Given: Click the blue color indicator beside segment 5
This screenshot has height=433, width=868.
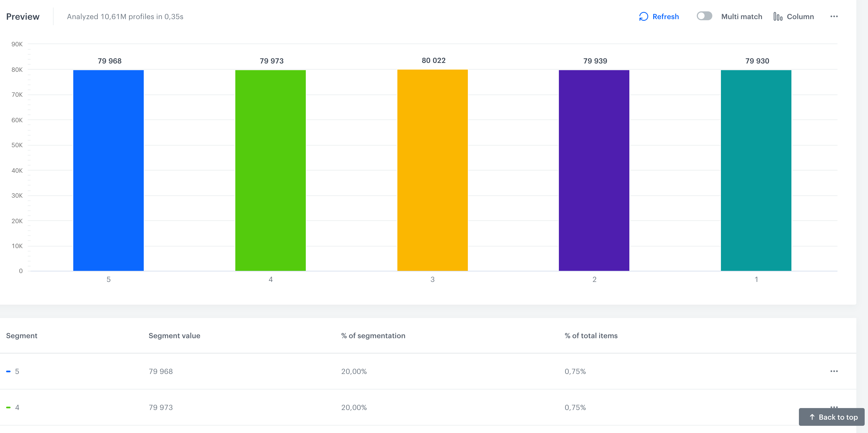Looking at the screenshot, I should tap(8, 371).
